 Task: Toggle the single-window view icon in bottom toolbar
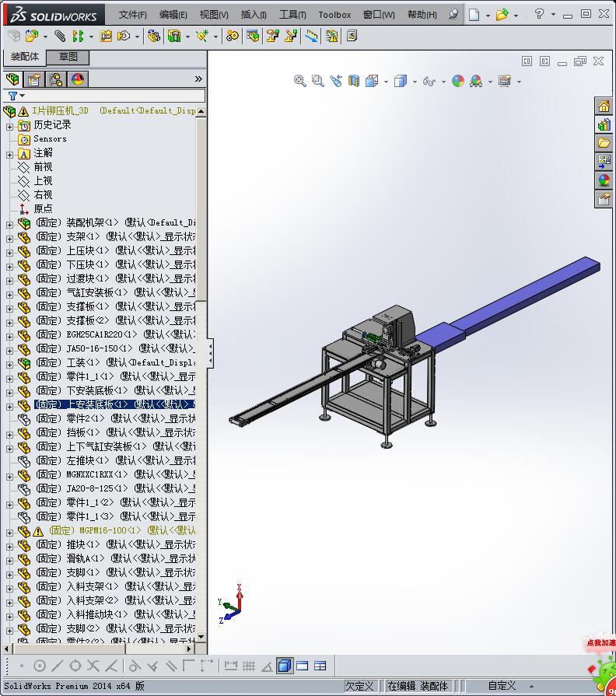click(x=303, y=666)
